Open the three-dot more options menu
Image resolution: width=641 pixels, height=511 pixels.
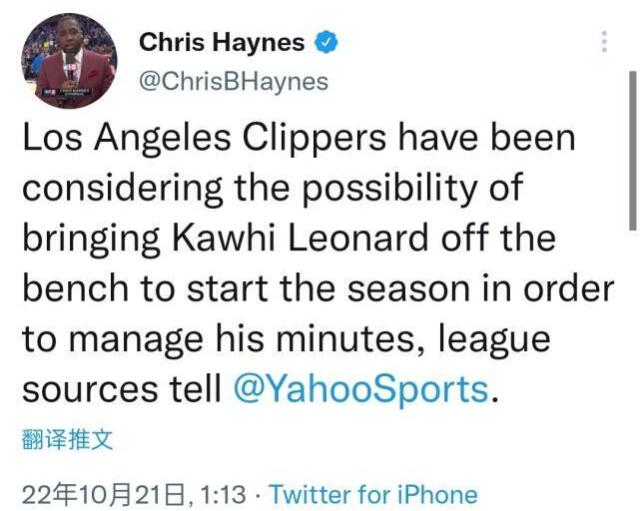click(604, 41)
